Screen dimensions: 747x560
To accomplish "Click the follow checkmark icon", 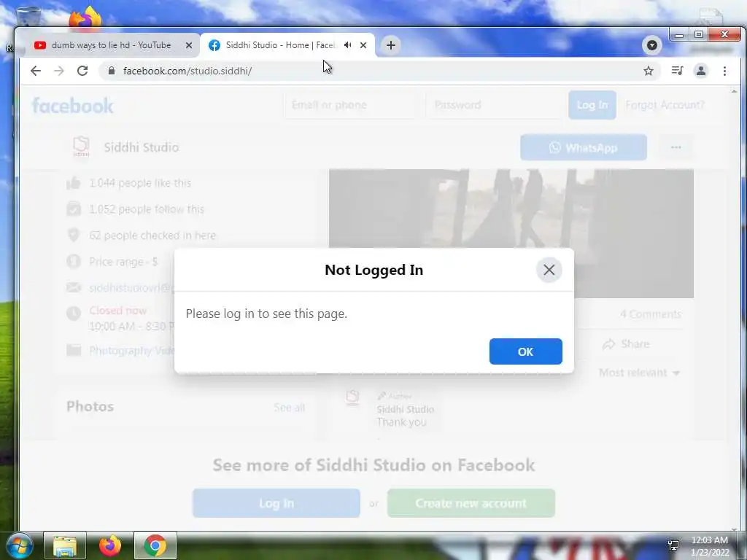I will pos(74,209).
